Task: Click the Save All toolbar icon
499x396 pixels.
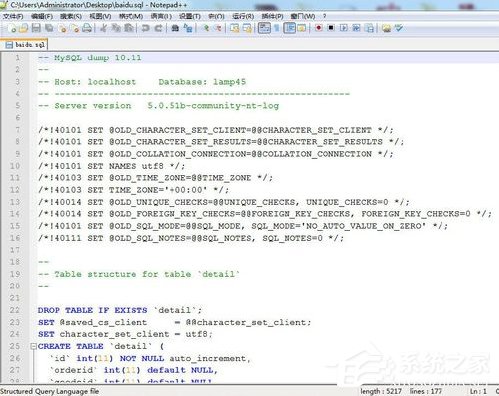Action: coord(49,28)
